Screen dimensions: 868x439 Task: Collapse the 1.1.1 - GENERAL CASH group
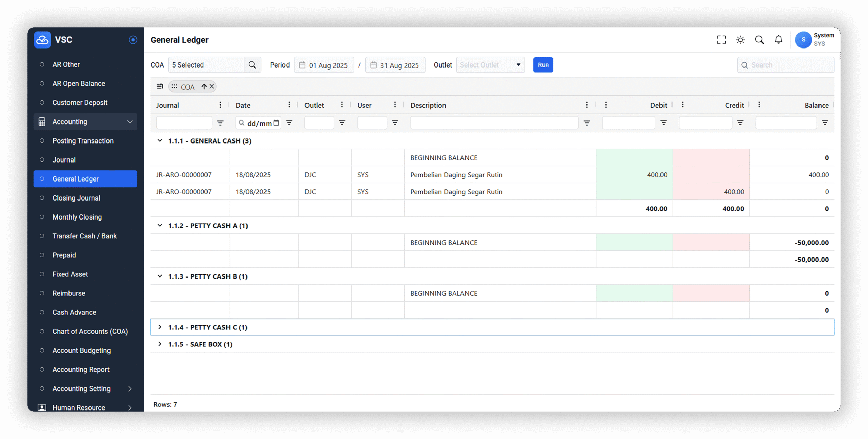pyautogui.click(x=160, y=140)
